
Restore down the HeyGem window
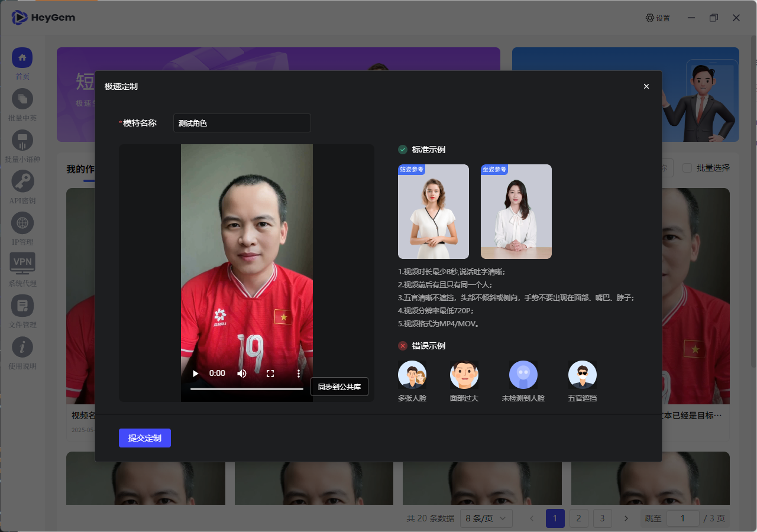point(714,18)
